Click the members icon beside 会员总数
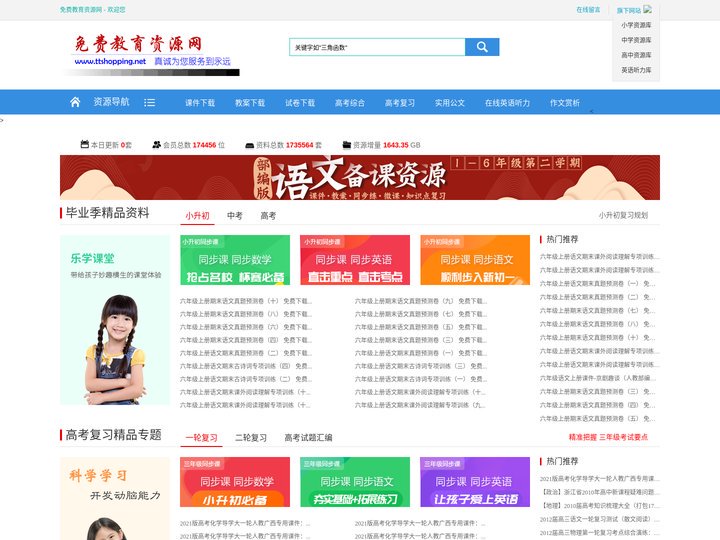This screenshot has height=540, width=720. tap(157, 145)
